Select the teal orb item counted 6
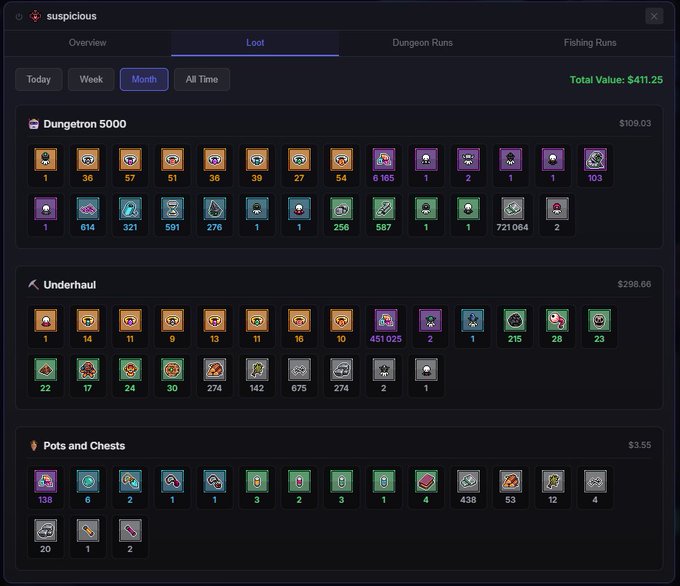Viewport: 680px width, 586px height. 88,487
